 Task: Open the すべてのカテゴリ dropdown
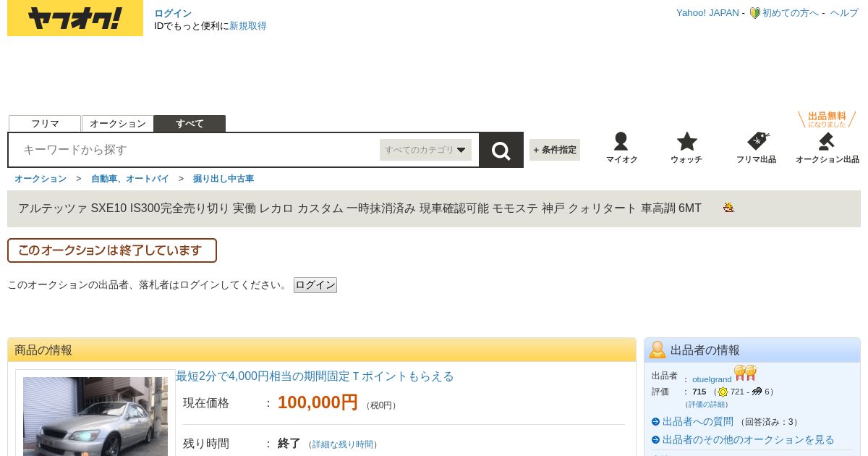pyautogui.click(x=425, y=150)
